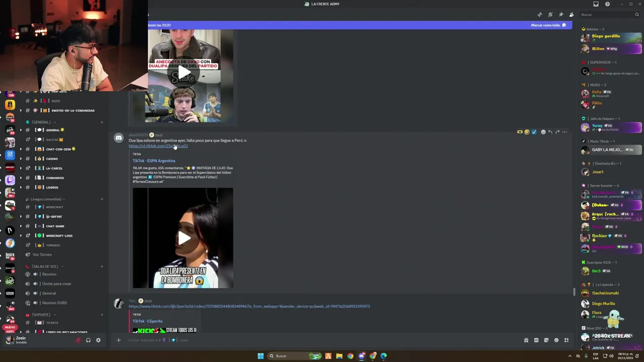Image resolution: width=644 pixels, height=362 pixels.
Task: Play the Anecdota de Davo video
Action: click(183, 73)
